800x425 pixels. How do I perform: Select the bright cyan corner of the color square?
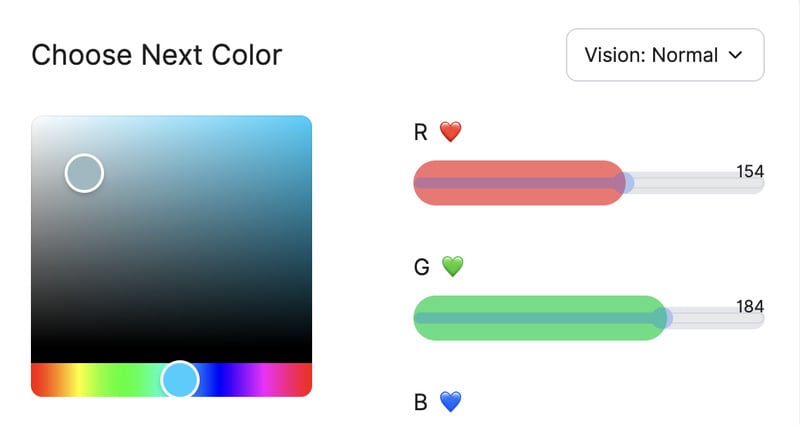(x=304, y=123)
